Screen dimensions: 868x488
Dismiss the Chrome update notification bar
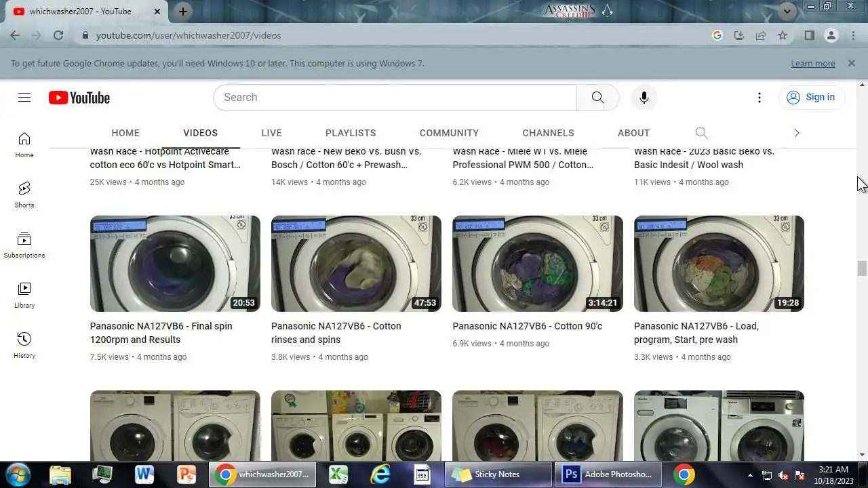coord(852,63)
